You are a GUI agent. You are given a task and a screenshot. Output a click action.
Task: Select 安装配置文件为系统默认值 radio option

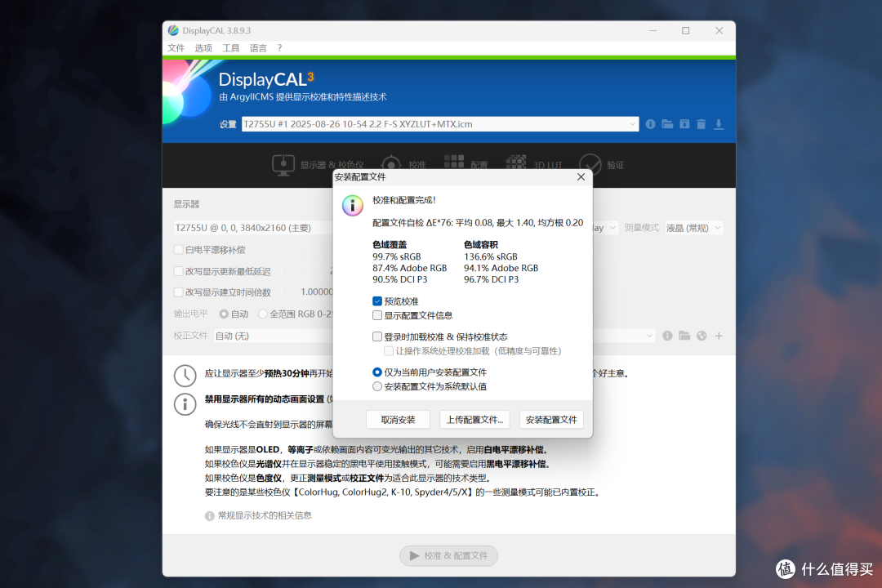[377, 386]
